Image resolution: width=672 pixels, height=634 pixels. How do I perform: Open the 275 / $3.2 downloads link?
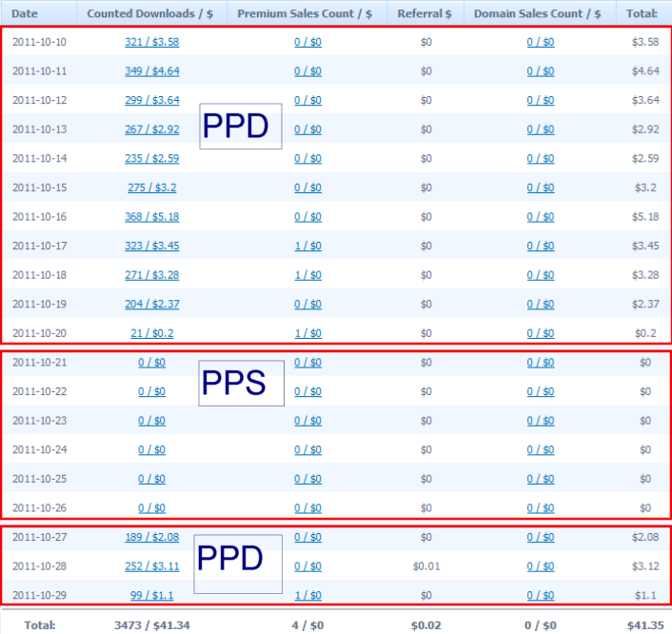pos(152,188)
